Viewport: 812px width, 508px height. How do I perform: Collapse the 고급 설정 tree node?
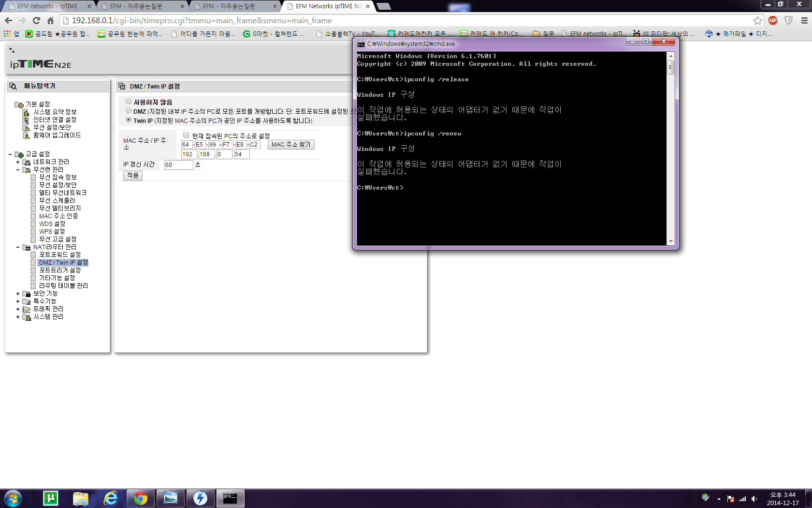(x=10, y=154)
